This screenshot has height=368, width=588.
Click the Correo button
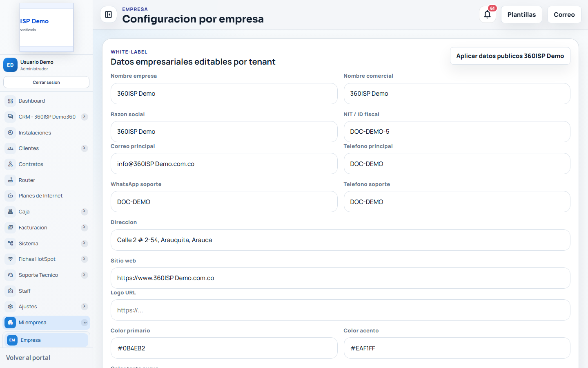[564, 15]
